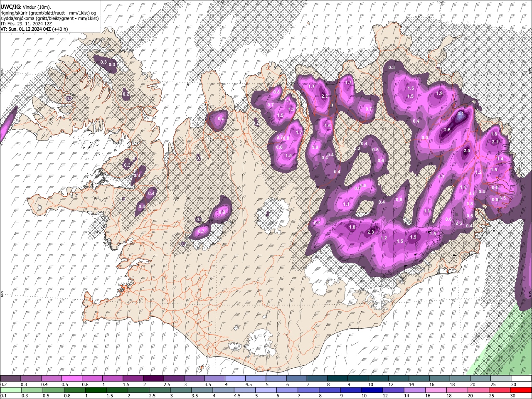Click the 1.6 snowfall value on the map
Image resolution: width=532 pixels, height=399 pixels.
coord(328,126)
